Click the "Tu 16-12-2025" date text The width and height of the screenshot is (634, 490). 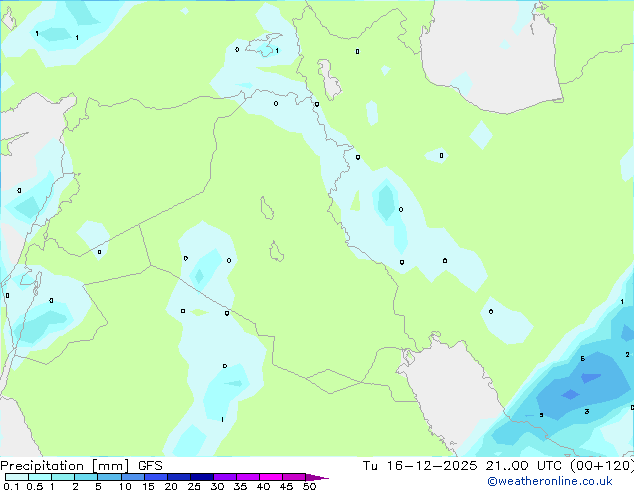click(420, 466)
